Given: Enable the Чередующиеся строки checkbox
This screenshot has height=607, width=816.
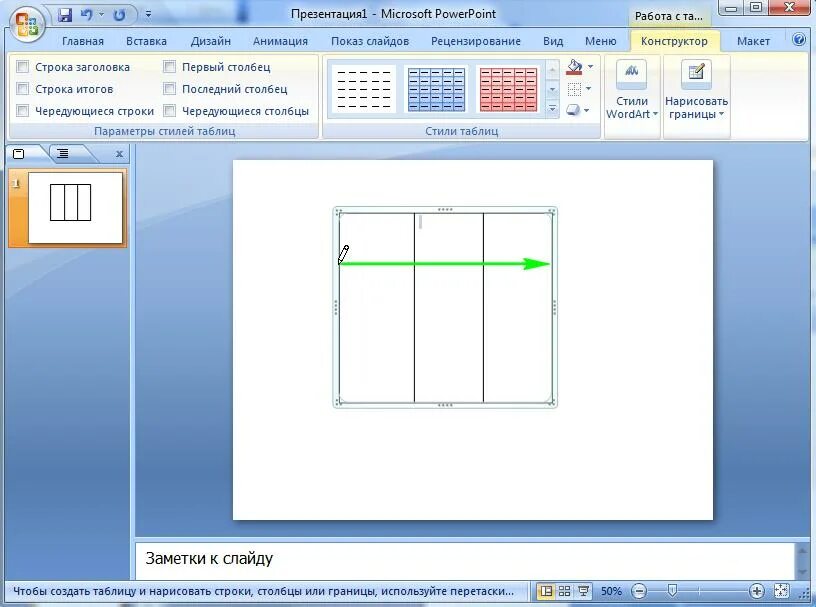Looking at the screenshot, I should point(22,110).
